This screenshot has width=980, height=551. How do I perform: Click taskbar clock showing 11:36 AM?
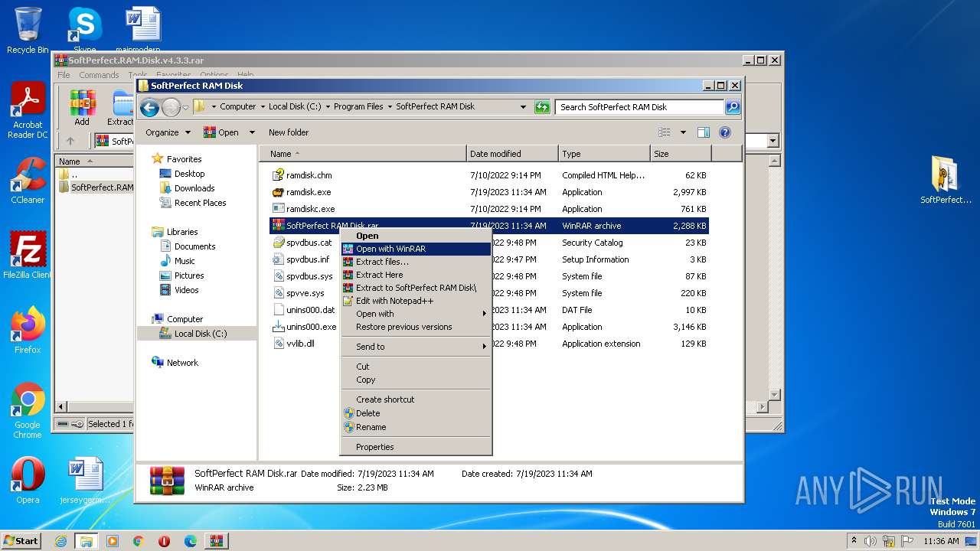(941, 541)
